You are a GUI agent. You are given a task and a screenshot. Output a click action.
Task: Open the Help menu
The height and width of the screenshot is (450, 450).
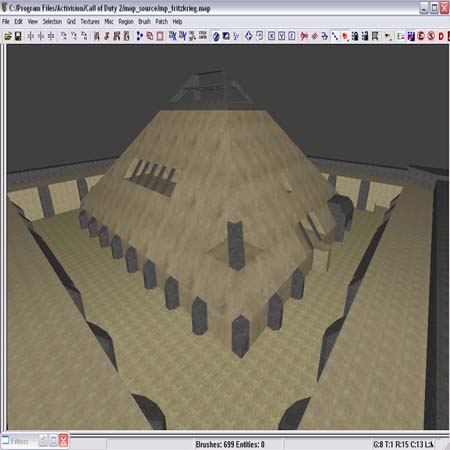(177, 22)
